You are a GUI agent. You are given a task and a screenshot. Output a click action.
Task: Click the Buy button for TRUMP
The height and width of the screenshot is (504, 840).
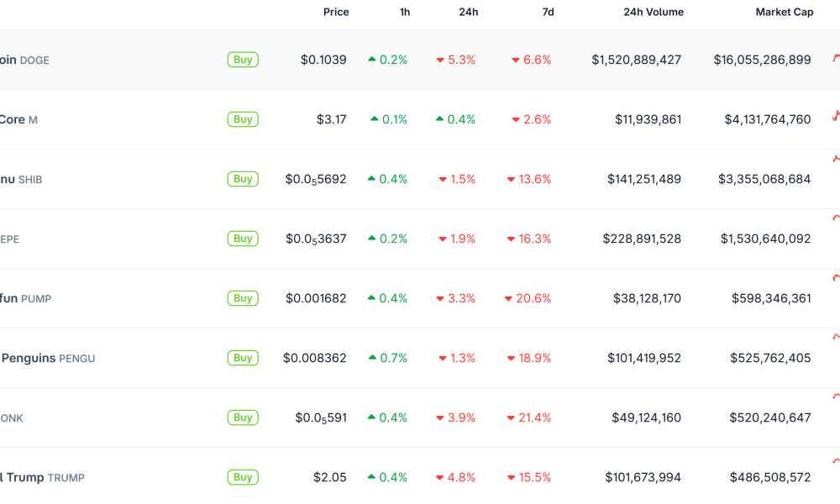click(x=243, y=476)
